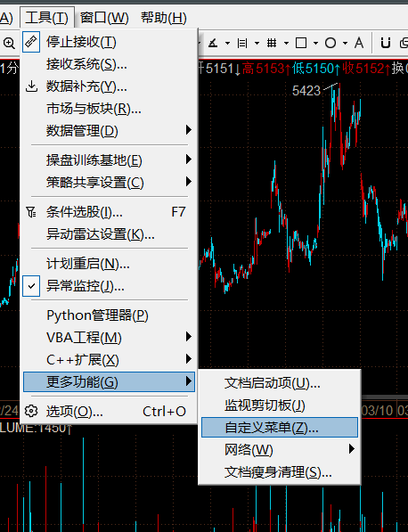Choose 监视剪切板(J) submenu entry
The height and width of the screenshot is (532, 408).
click(280, 405)
